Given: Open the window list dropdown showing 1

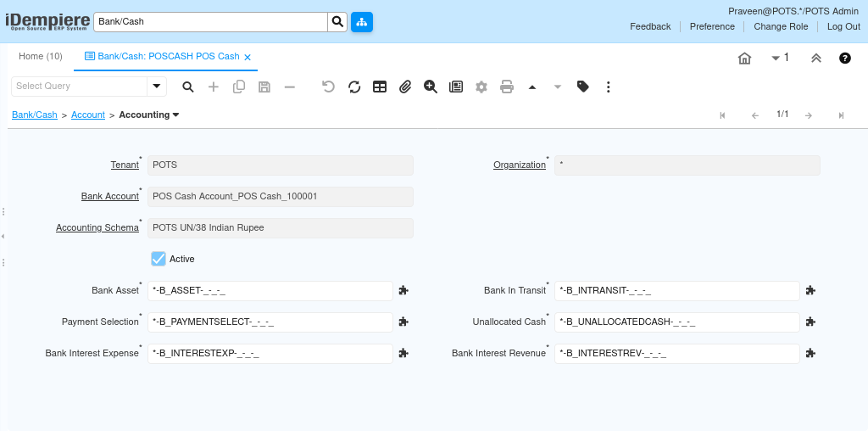Looking at the screenshot, I should pyautogui.click(x=780, y=58).
